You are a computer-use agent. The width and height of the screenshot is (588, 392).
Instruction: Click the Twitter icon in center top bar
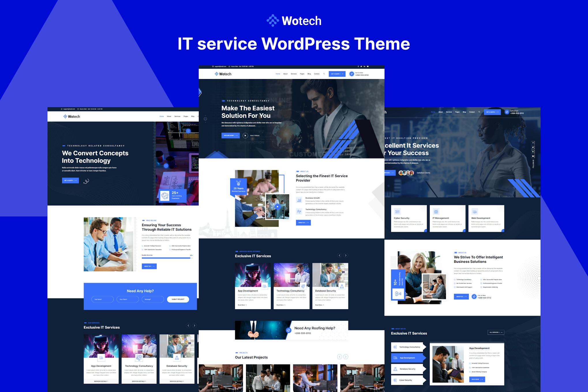361,67
